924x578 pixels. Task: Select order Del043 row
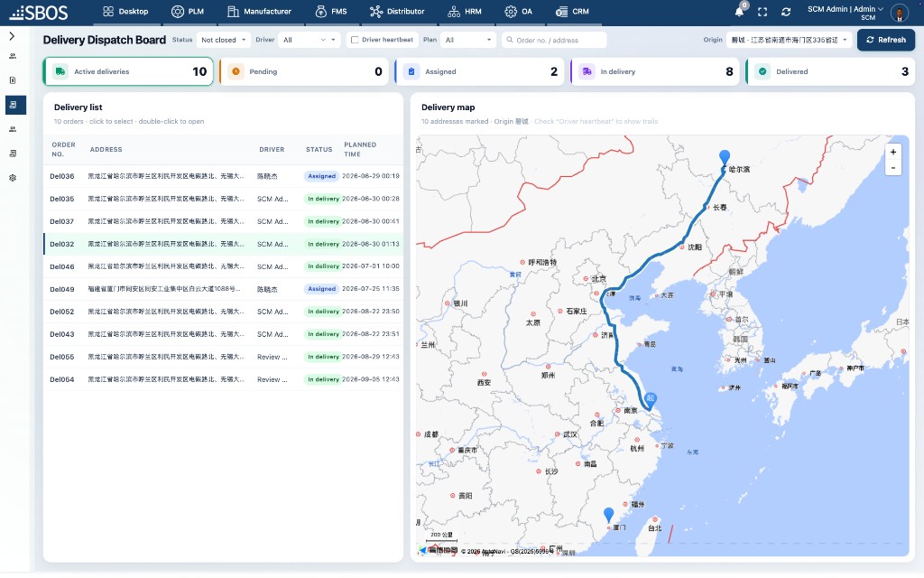[x=224, y=334]
